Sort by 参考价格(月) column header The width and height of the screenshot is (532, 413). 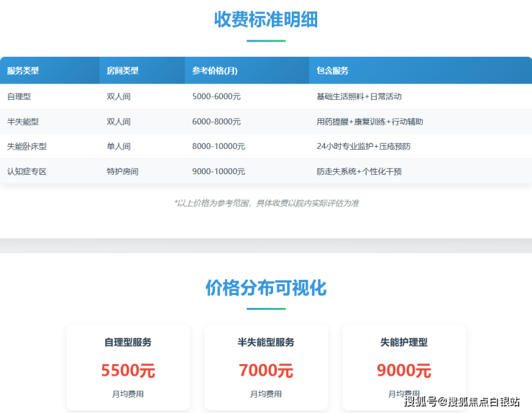pos(214,71)
